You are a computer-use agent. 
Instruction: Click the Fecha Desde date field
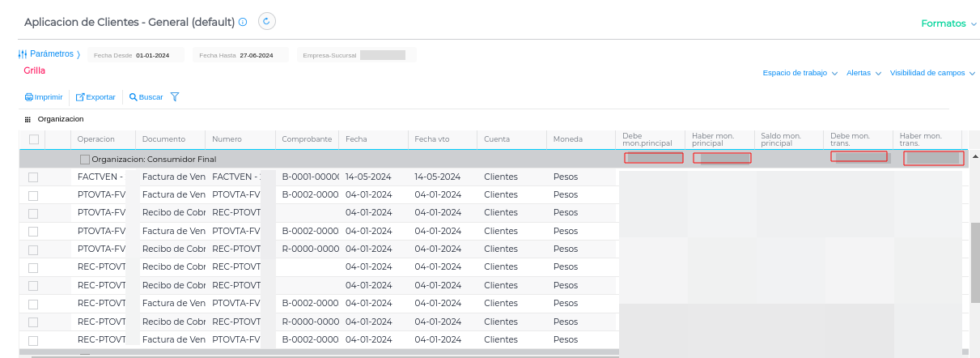152,55
